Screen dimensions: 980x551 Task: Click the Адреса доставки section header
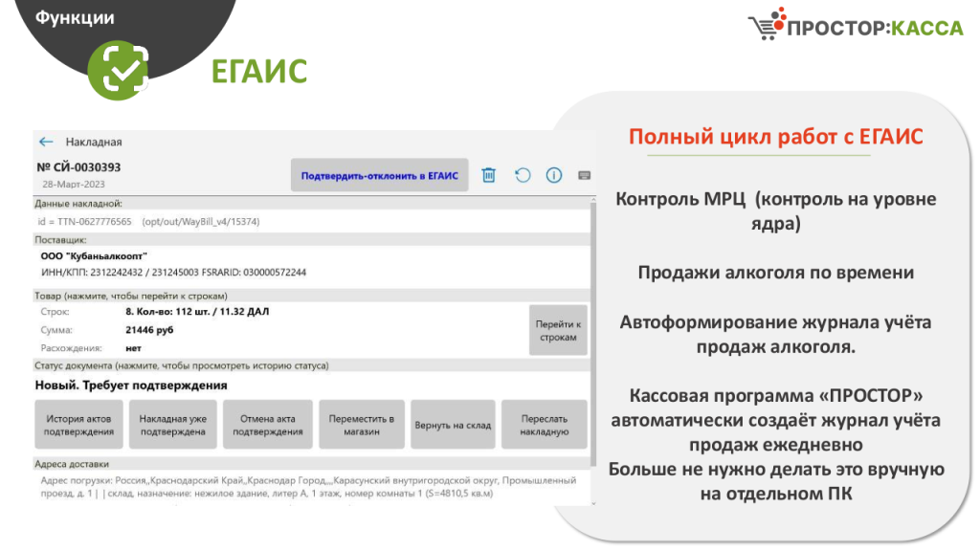[311, 464]
